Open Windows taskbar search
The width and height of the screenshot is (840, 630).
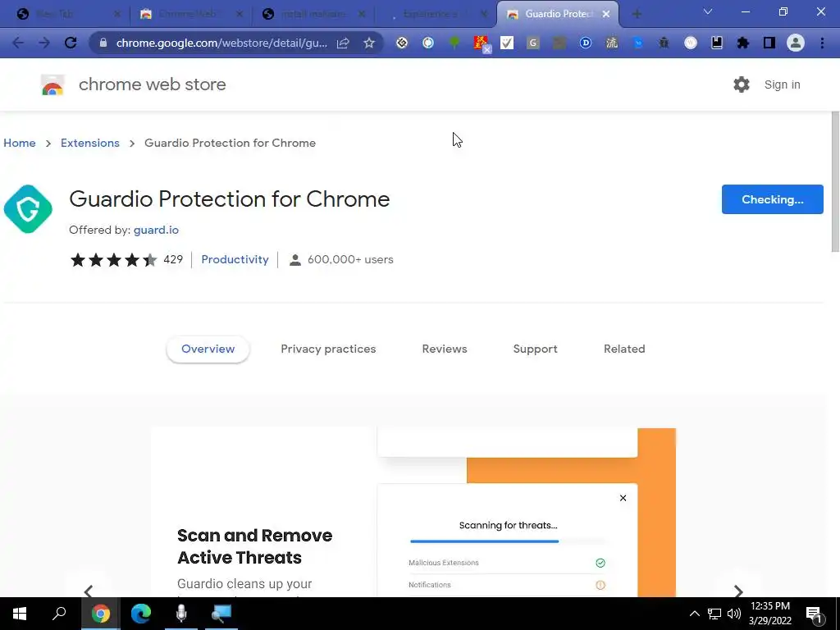pyautogui.click(x=59, y=614)
